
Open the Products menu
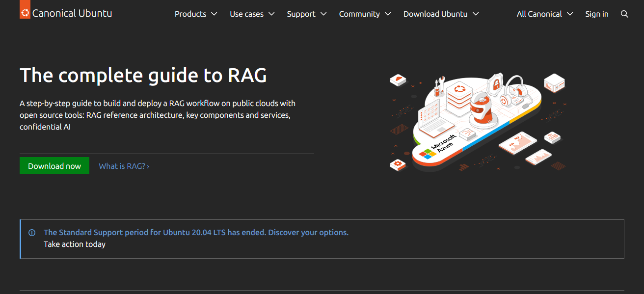(196, 14)
